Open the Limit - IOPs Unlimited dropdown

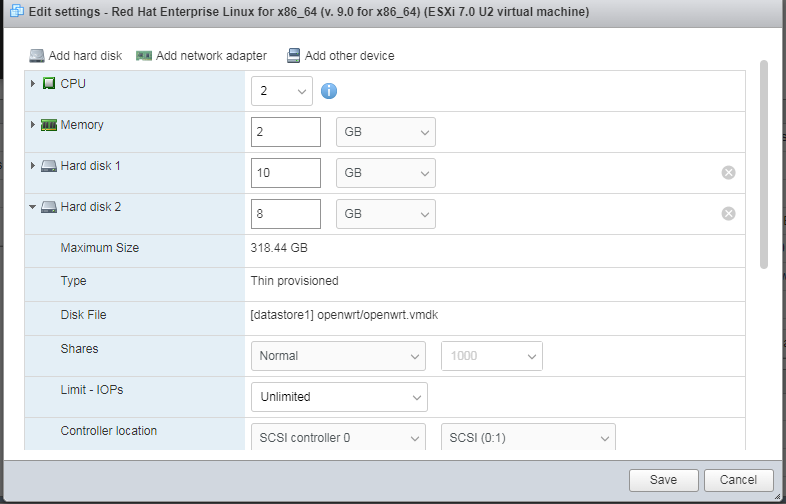(x=339, y=397)
